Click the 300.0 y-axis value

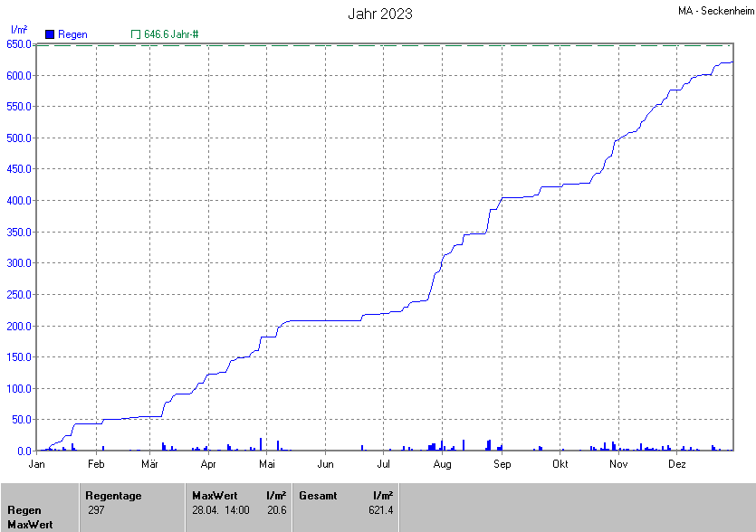click(x=18, y=263)
